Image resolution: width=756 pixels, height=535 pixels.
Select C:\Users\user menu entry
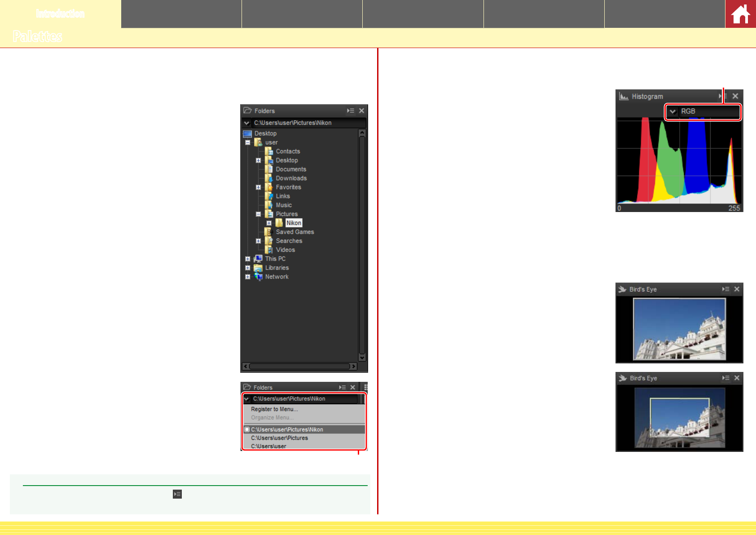click(x=268, y=446)
